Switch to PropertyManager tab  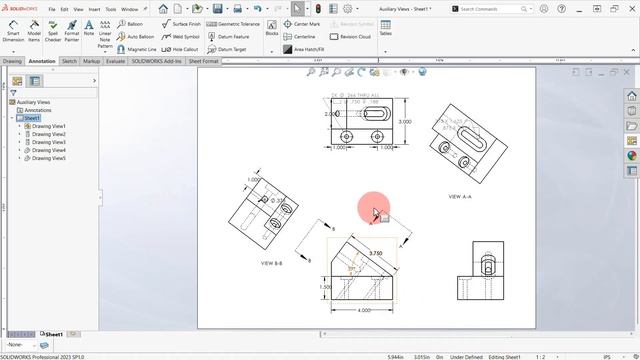tap(35, 81)
